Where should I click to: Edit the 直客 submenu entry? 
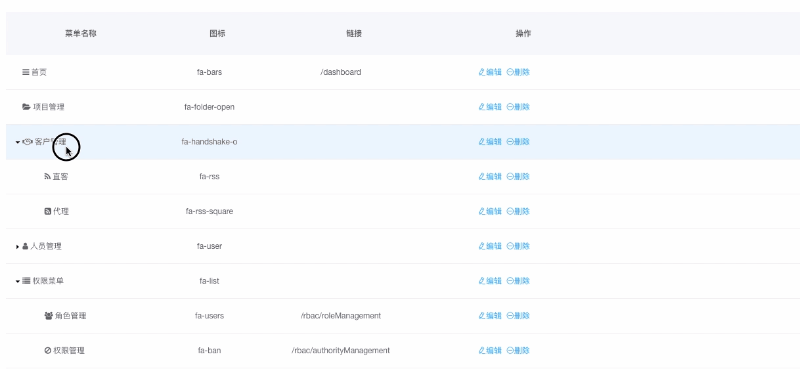tap(490, 177)
